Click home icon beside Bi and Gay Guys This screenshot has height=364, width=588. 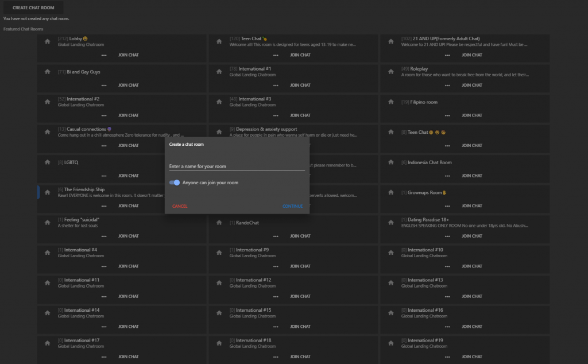click(x=48, y=72)
